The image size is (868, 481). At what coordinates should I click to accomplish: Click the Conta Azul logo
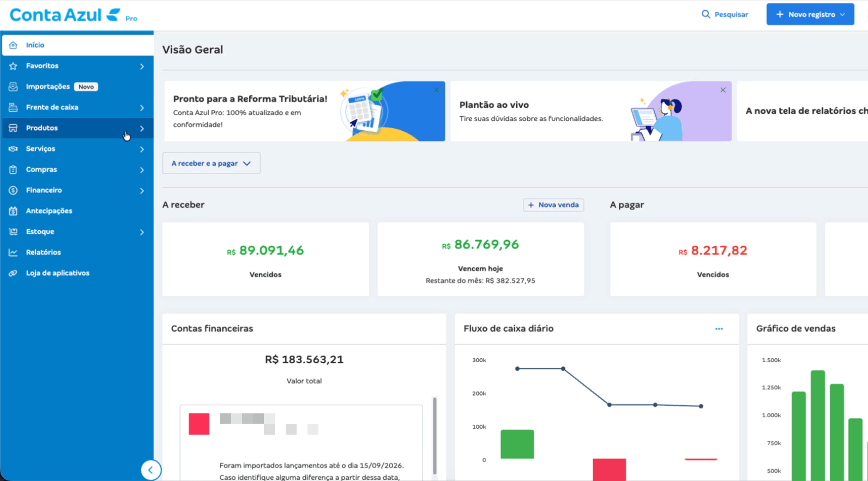[x=73, y=15]
